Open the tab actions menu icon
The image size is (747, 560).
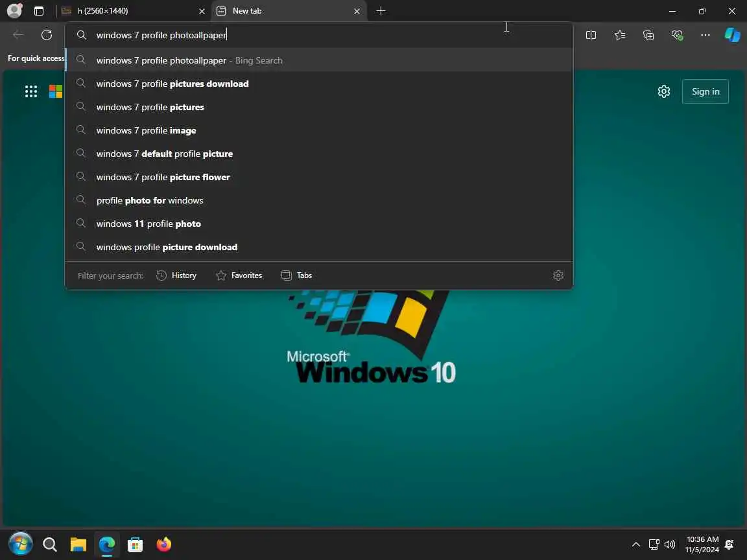(x=39, y=11)
